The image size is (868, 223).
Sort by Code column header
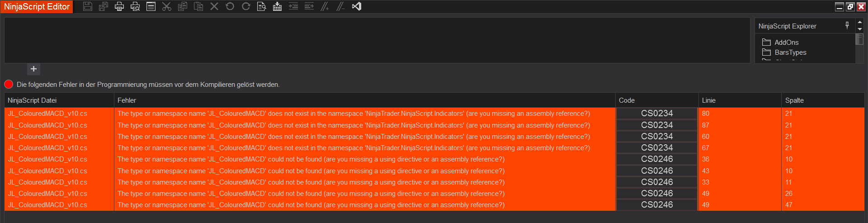pos(657,100)
